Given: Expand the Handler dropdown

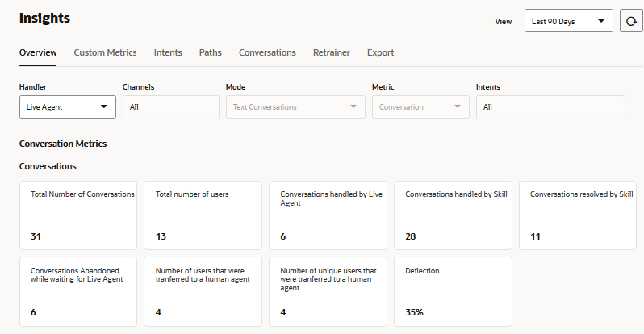Looking at the screenshot, I should point(68,106).
